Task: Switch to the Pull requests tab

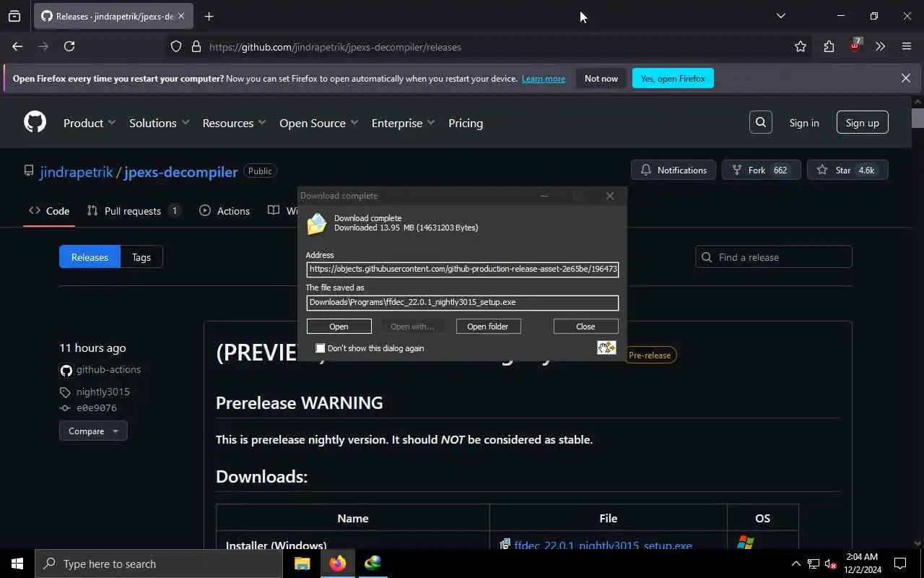Action: [x=134, y=211]
